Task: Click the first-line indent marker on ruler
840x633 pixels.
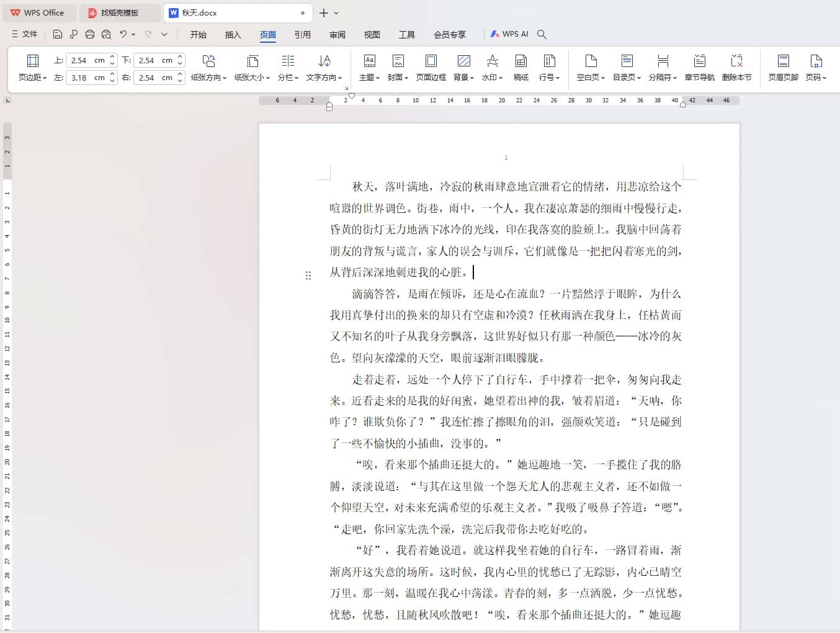Action: [x=352, y=96]
